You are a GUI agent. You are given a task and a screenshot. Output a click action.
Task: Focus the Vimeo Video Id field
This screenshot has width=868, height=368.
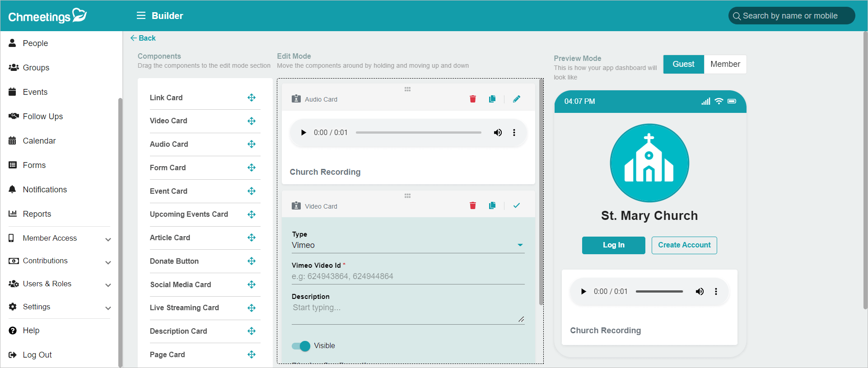tap(408, 276)
